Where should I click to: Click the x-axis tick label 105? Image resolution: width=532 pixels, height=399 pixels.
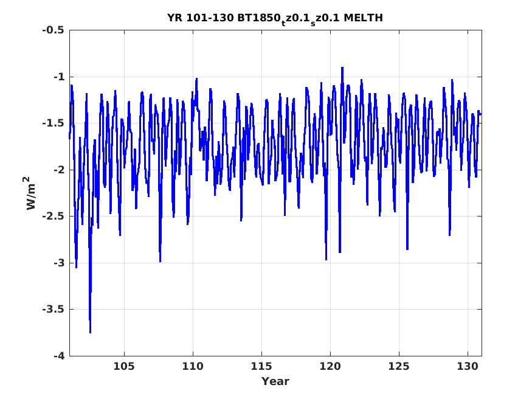[x=124, y=366]
